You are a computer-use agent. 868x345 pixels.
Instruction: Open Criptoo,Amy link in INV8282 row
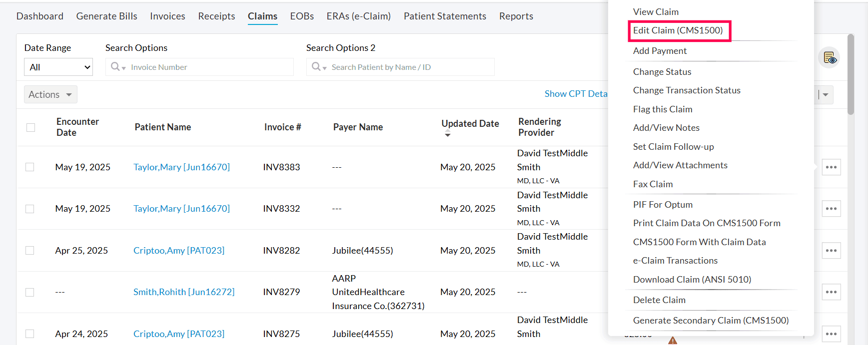click(179, 251)
